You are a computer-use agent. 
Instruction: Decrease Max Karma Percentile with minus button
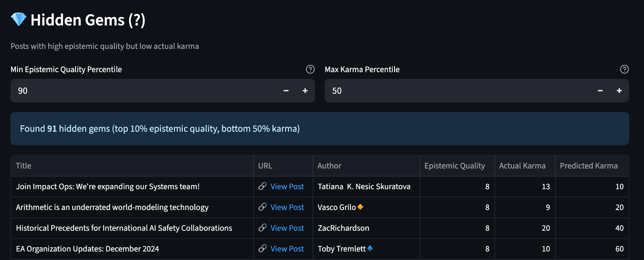click(600, 91)
